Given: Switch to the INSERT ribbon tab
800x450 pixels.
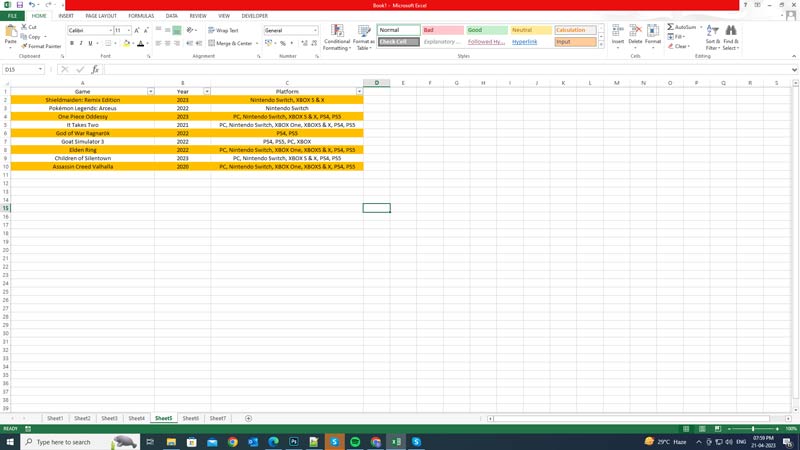Looking at the screenshot, I should 66,16.
